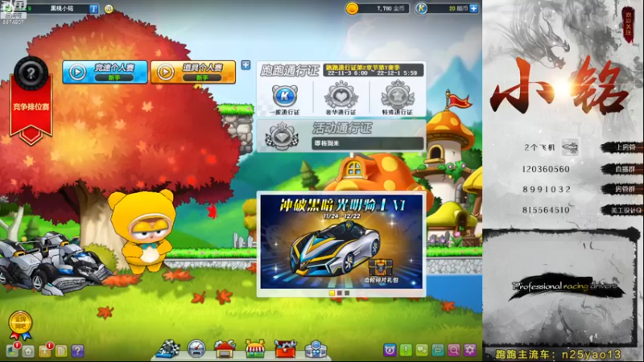Screen dimensions: 644x362
Task: Click the number 8991032 in overlay
Action: click(x=547, y=189)
